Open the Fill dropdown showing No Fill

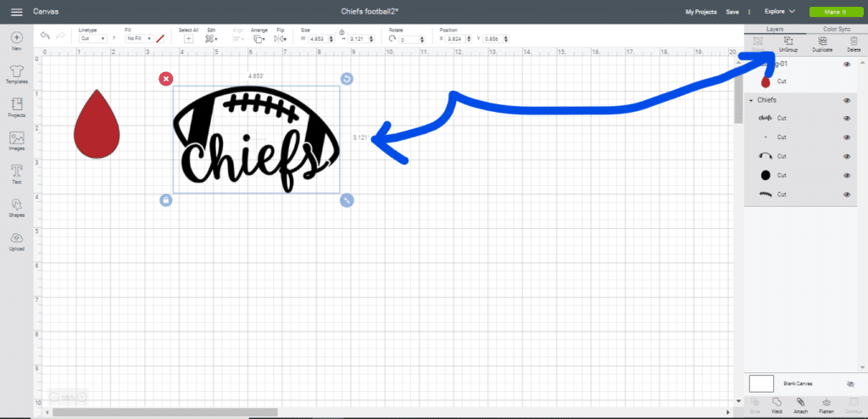[x=138, y=39]
